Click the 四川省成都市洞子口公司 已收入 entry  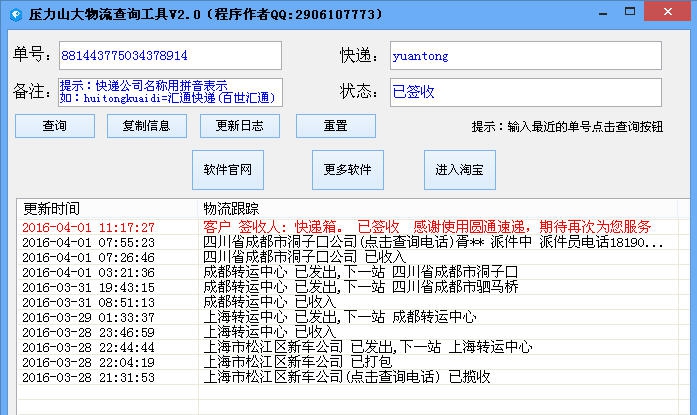pos(304,257)
